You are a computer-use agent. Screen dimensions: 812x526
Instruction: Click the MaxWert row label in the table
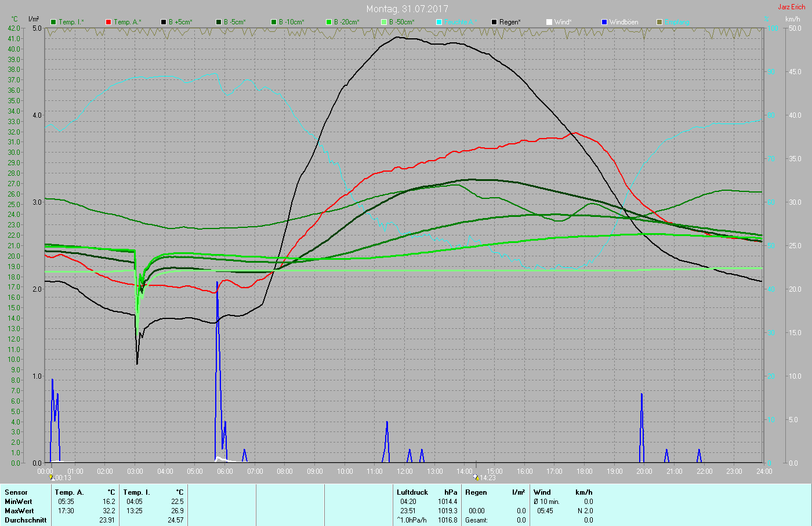coord(19,511)
